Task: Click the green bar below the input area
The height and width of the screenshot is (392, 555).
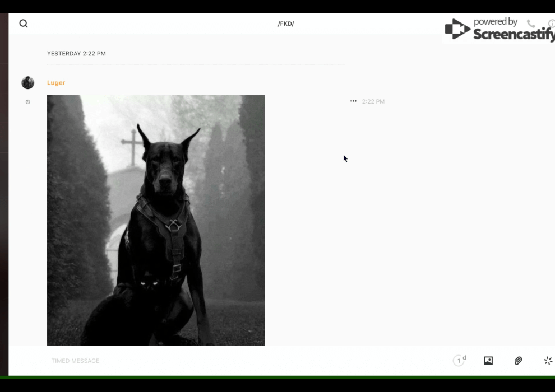Action: 280,377
